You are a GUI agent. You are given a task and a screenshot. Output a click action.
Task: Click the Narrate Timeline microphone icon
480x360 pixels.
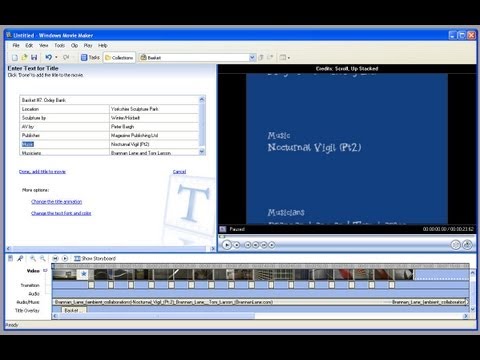tap(20, 258)
